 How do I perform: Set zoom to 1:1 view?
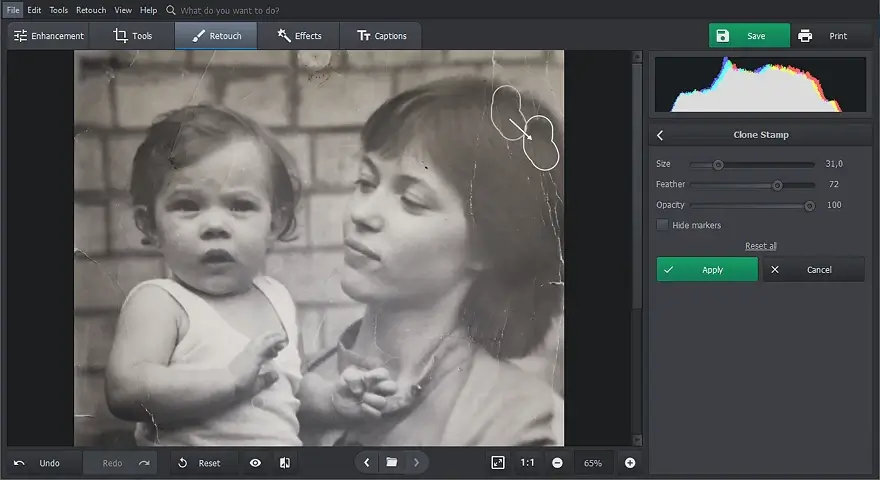tap(528, 463)
